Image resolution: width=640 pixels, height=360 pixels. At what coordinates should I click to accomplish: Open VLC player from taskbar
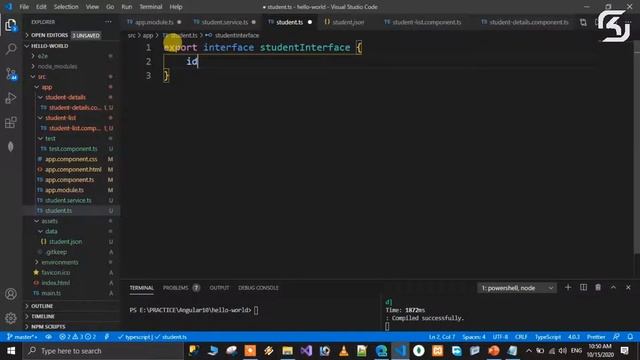(x=344, y=351)
